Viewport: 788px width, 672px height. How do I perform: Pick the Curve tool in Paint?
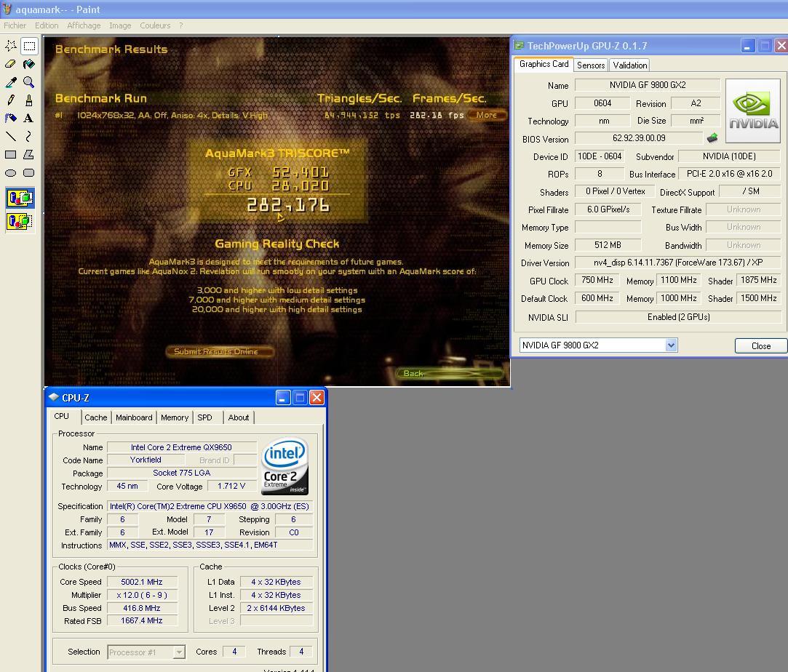coord(29,137)
